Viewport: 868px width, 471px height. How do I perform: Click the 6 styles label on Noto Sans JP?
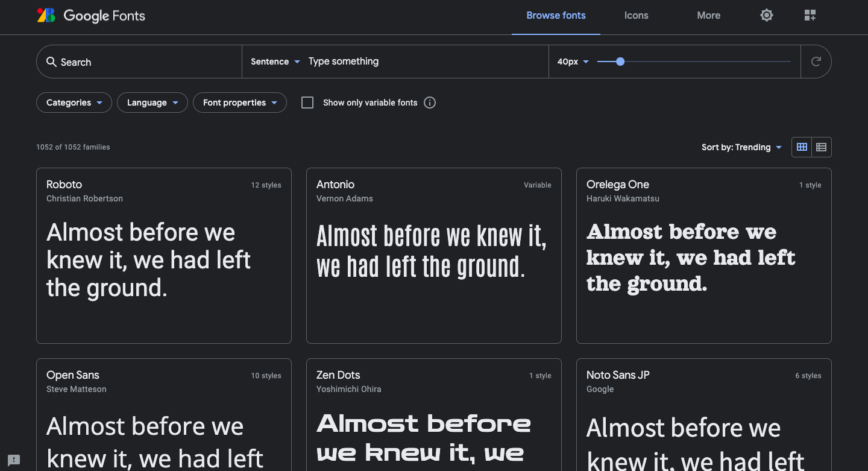808,376
